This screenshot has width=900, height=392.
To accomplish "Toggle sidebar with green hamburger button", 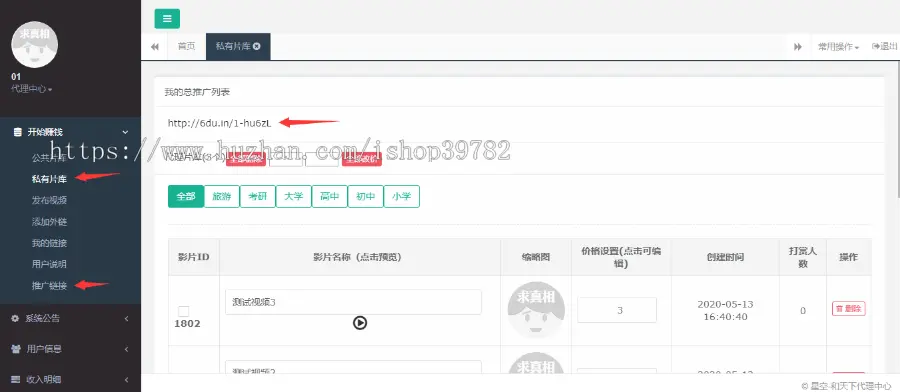I will pyautogui.click(x=167, y=18).
